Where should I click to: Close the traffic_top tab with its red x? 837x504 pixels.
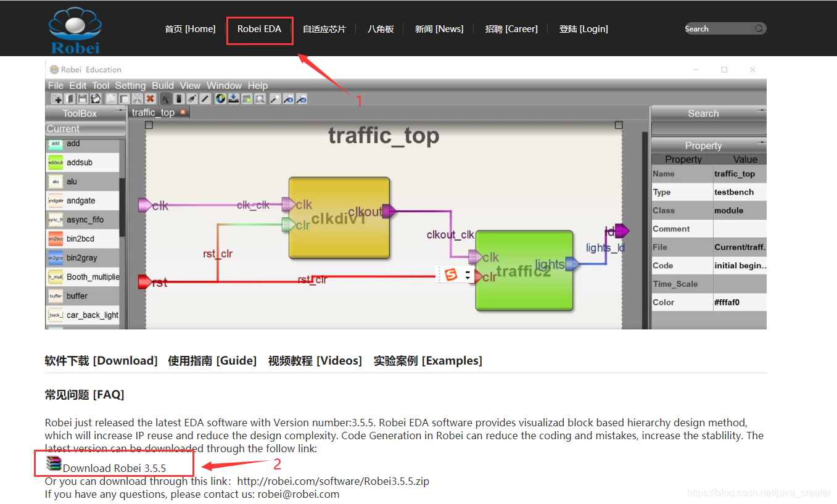pyautogui.click(x=183, y=112)
